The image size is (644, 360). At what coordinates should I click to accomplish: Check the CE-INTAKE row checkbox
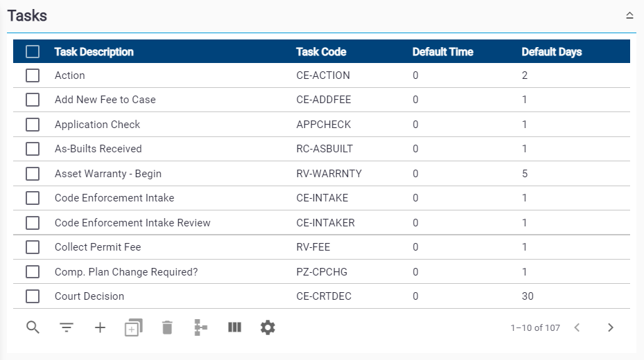[x=33, y=198]
